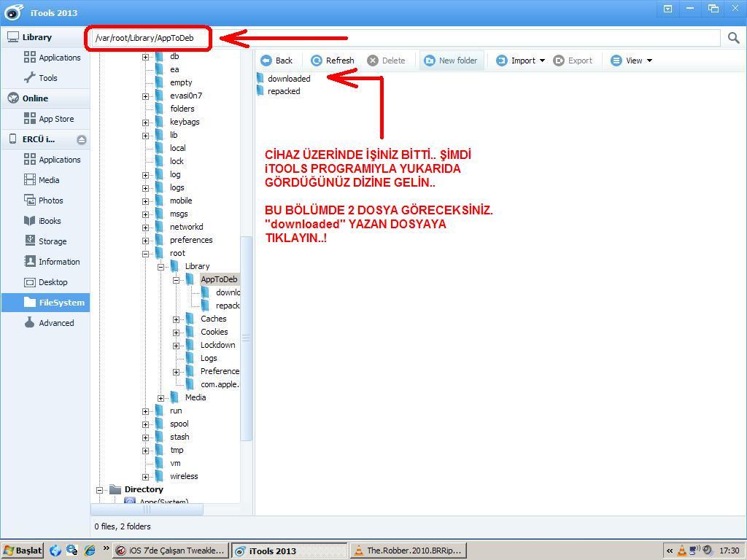Open the Import dropdown
This screenshot has width=747, height=560.
point(520,61)
